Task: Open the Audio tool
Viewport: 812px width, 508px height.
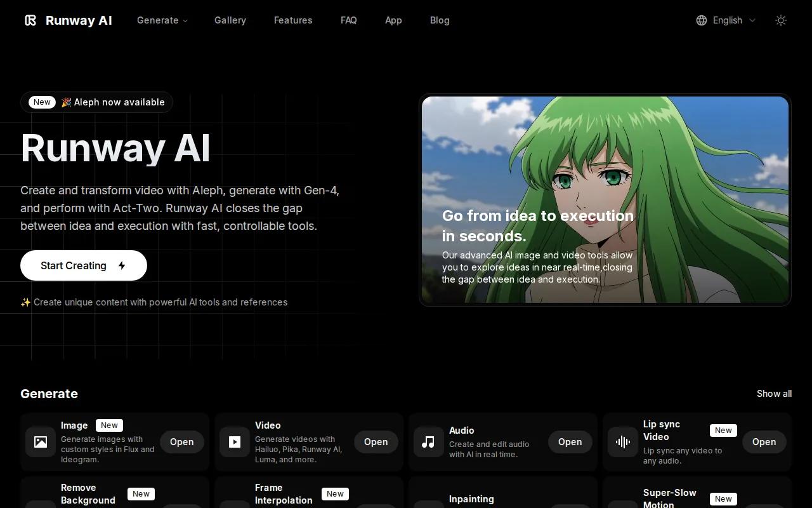Action: 570,442
